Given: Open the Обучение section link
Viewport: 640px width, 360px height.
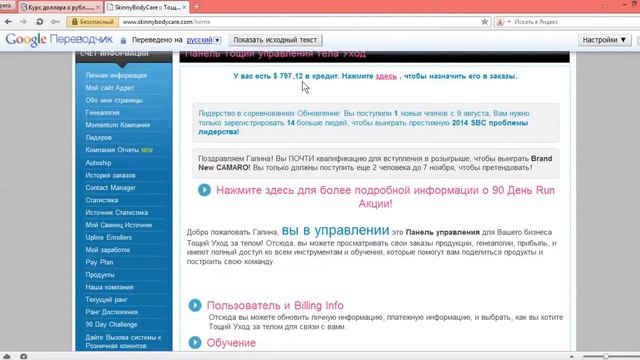Looking at the screenshot, I should 231,343.
